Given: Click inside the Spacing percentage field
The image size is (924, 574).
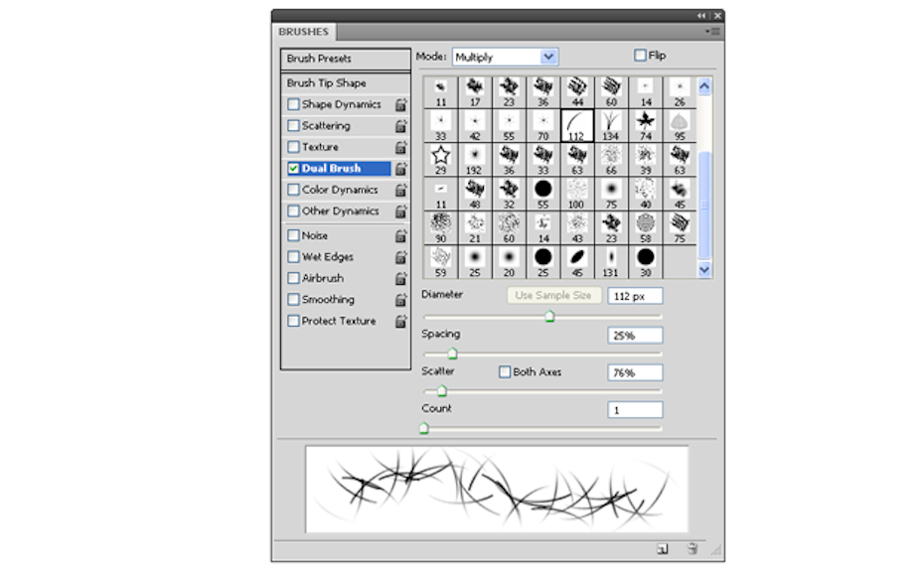Looking at the screenshot, I should click(634, 335).
